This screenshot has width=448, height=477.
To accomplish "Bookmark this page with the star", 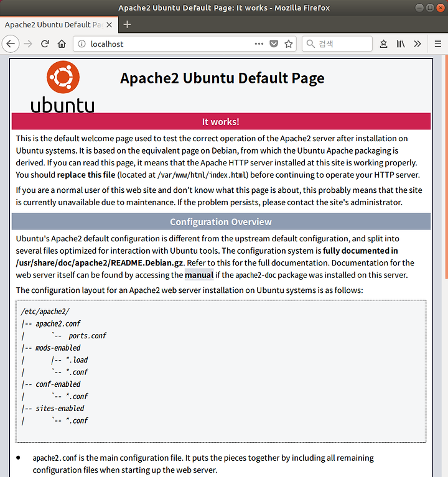I will (289, 44).
